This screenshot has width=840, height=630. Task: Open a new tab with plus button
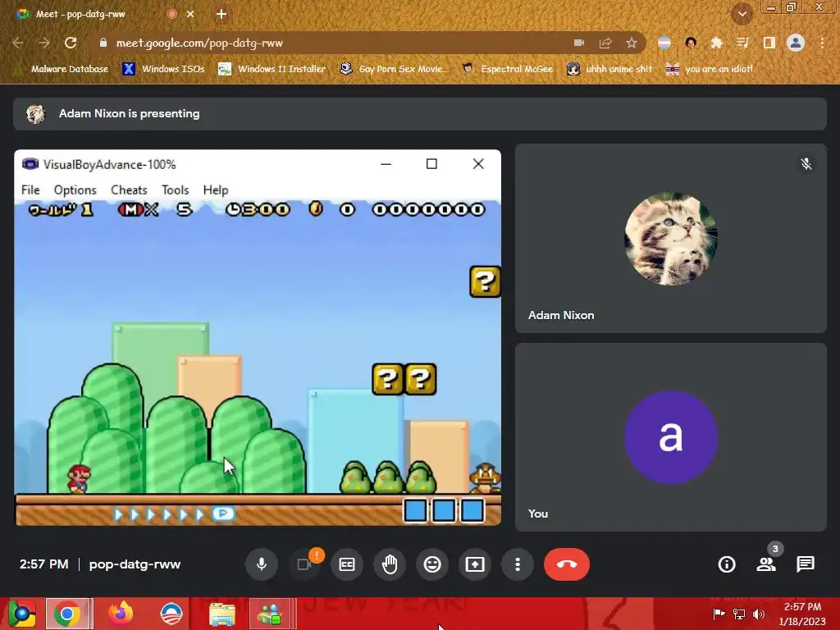pos(221,15)
